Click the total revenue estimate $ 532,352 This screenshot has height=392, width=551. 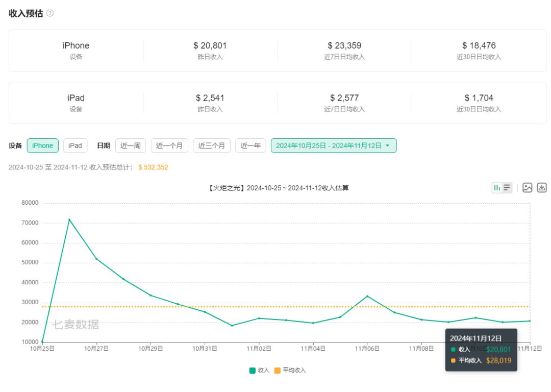[x=153, y=167]
